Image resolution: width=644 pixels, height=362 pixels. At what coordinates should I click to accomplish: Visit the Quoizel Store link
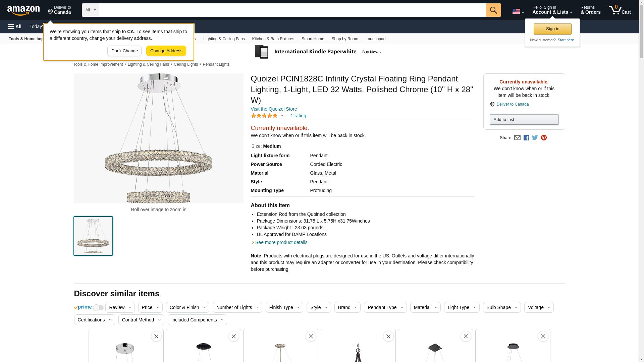click(x=274, y=109)
